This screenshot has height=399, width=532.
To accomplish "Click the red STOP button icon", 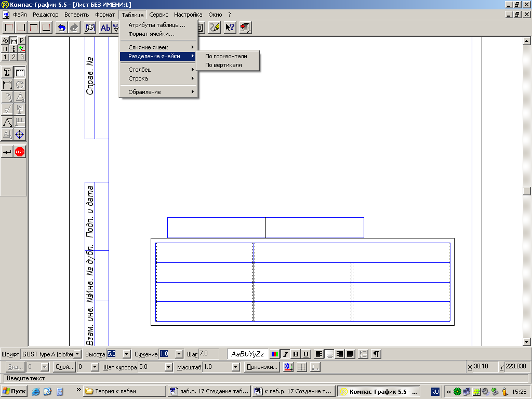I will pyautogui.click(x=20, y=152).
